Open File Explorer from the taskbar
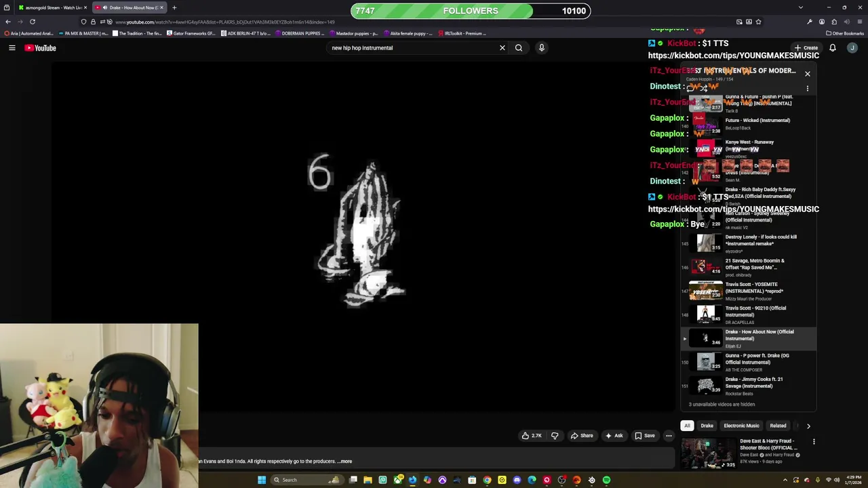Viewport: 868px width, 488px height. pyautogui.click(x=368, y=480)
